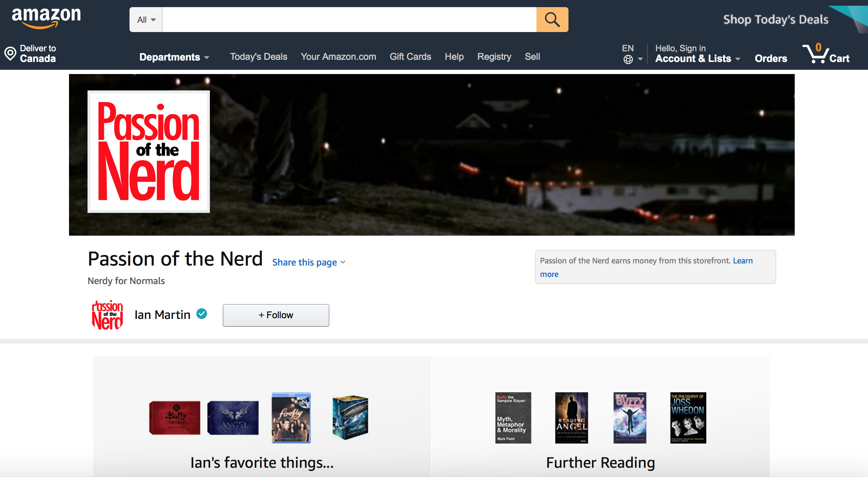
Task: Open the All search category dropdown
Action: tap(146, 20)
